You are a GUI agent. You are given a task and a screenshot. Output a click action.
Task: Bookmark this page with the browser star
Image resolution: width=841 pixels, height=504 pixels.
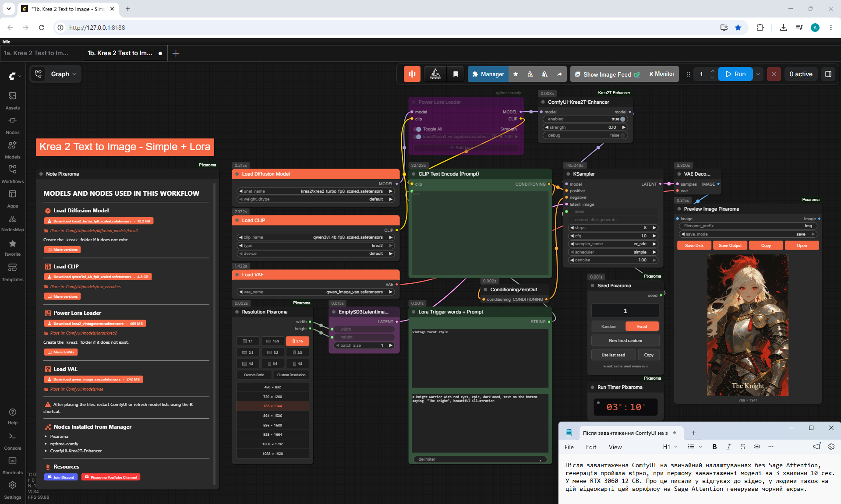738,28
